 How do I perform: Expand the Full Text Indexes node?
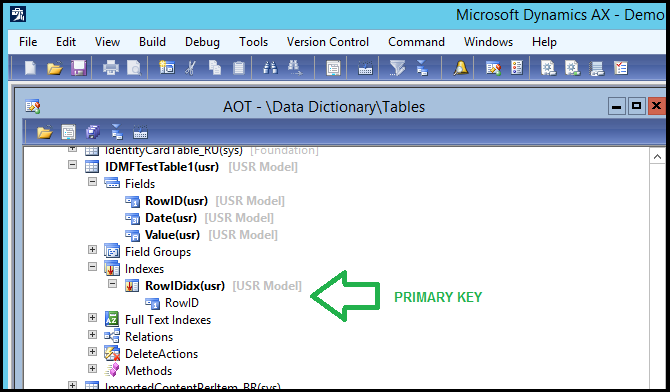92,318
